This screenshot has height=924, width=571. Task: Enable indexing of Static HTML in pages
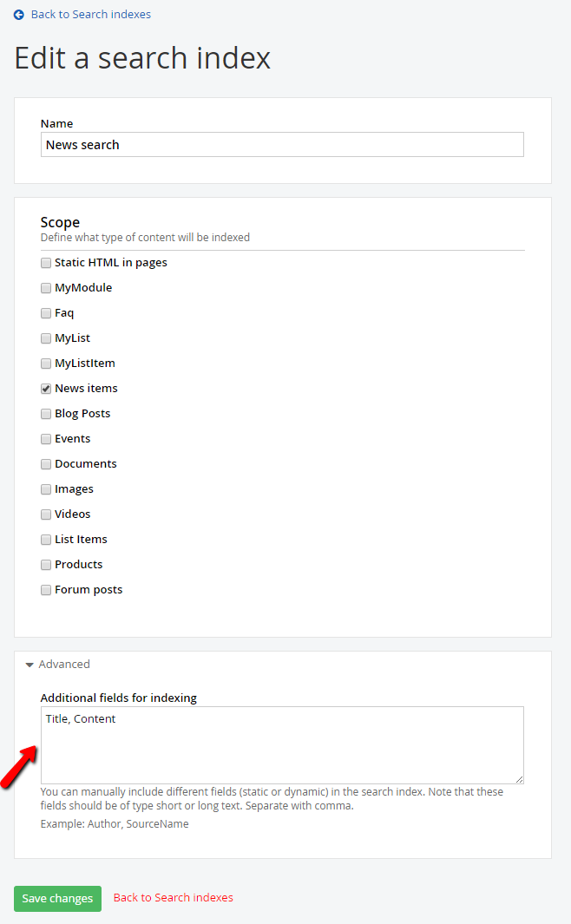(x=45, y=262)
